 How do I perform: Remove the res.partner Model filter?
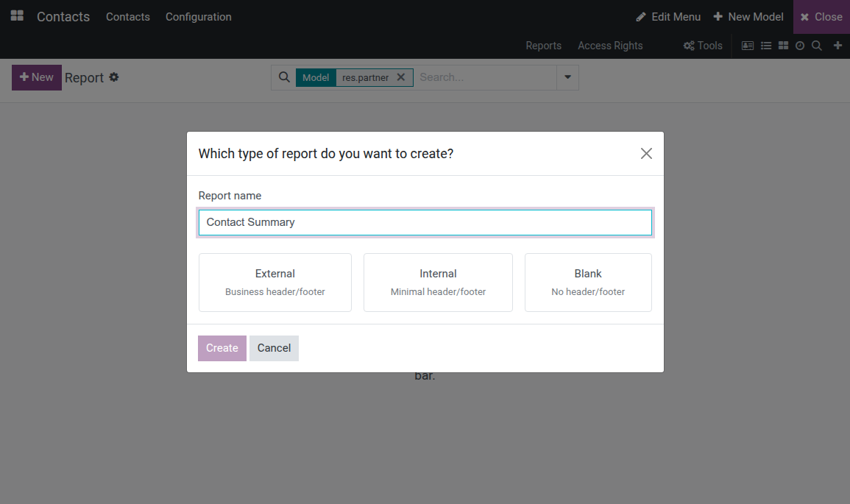click(x=401, y=77)
